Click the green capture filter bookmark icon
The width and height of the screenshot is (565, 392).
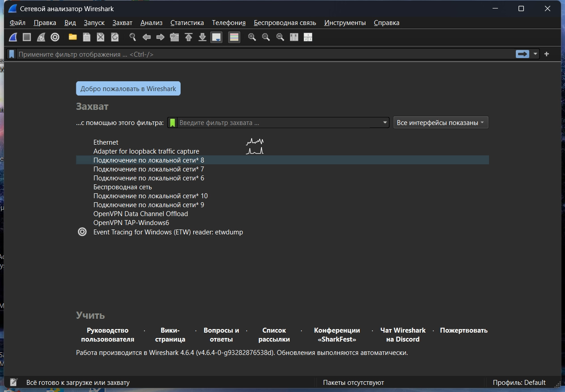173,123
